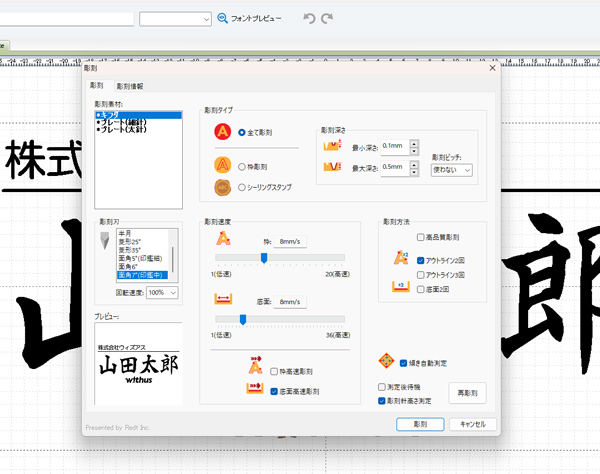Click the 彫刻 engrave button
The width and height of the screenshot is (600, 474).
tap(420, 424)
